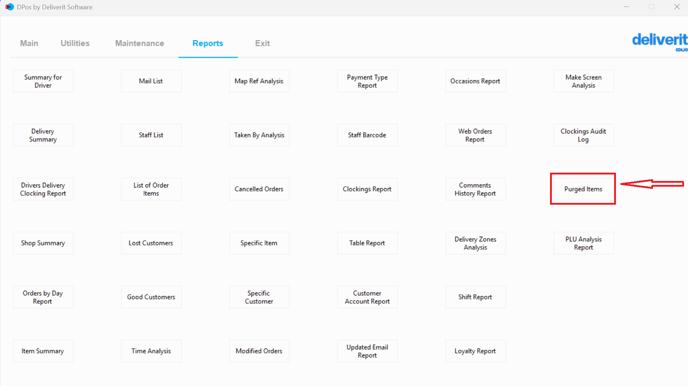Open the Shift Report
688x386 pixels.
point(475,297)
